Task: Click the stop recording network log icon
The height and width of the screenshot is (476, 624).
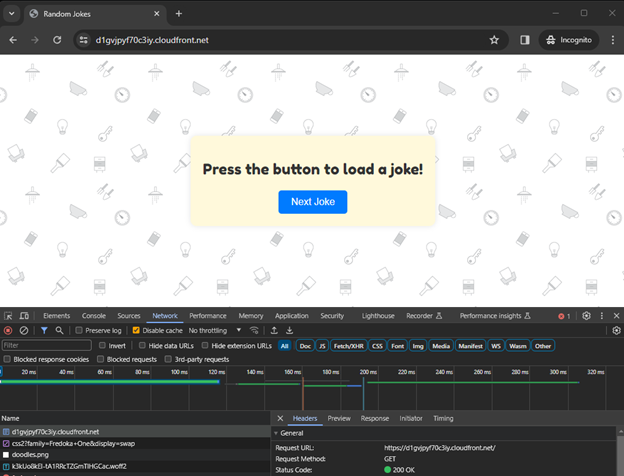Action: [x=8, y=330]
